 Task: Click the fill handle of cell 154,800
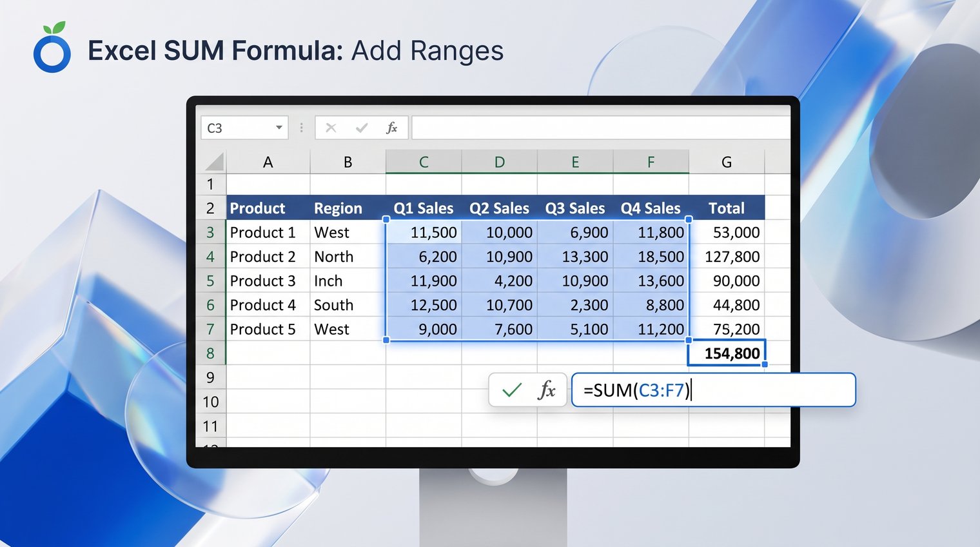pyautogui.click(x=765, y=364)
